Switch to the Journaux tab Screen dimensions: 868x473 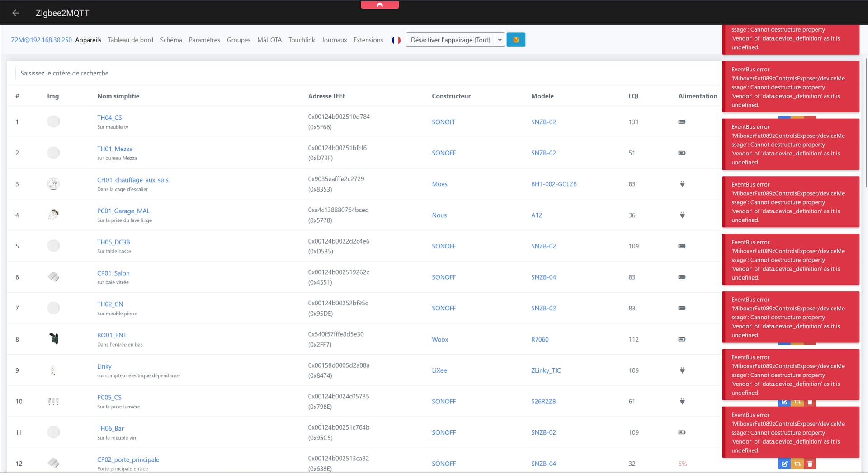(334, 40)
